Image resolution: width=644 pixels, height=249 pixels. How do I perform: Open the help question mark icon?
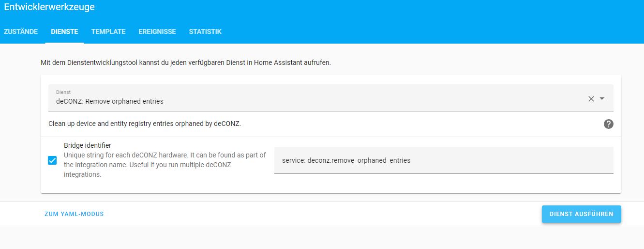click(609, 124)
